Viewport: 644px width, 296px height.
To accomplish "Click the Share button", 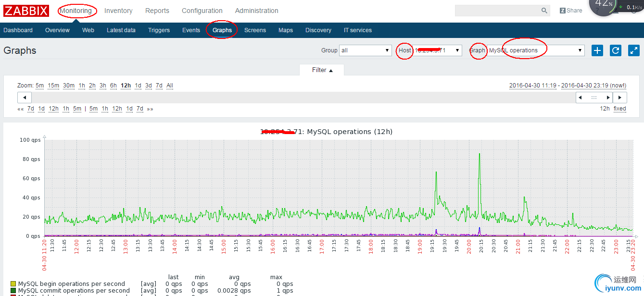I will click(571, 11).
